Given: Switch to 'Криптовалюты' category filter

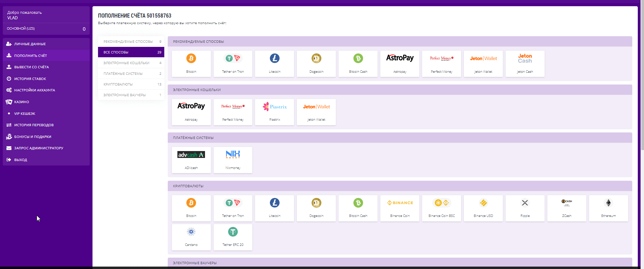Looking at the screenshot, I should (x=131, y=84).
